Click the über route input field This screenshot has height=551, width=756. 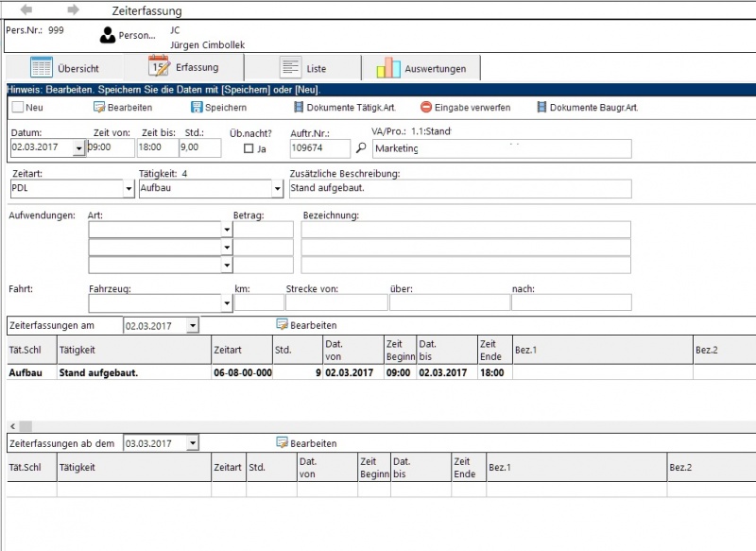pos(450,302)
